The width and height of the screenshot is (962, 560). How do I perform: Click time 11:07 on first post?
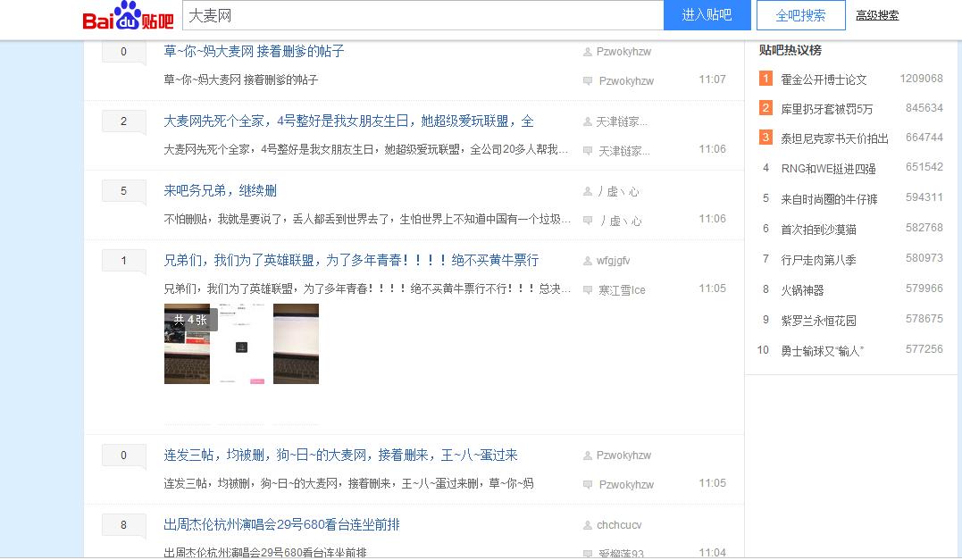point(712,79)
